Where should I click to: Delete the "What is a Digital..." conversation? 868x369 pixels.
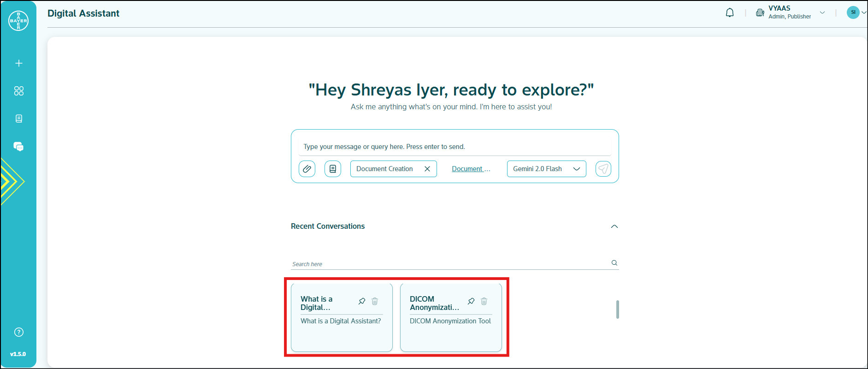coord(375,301)
